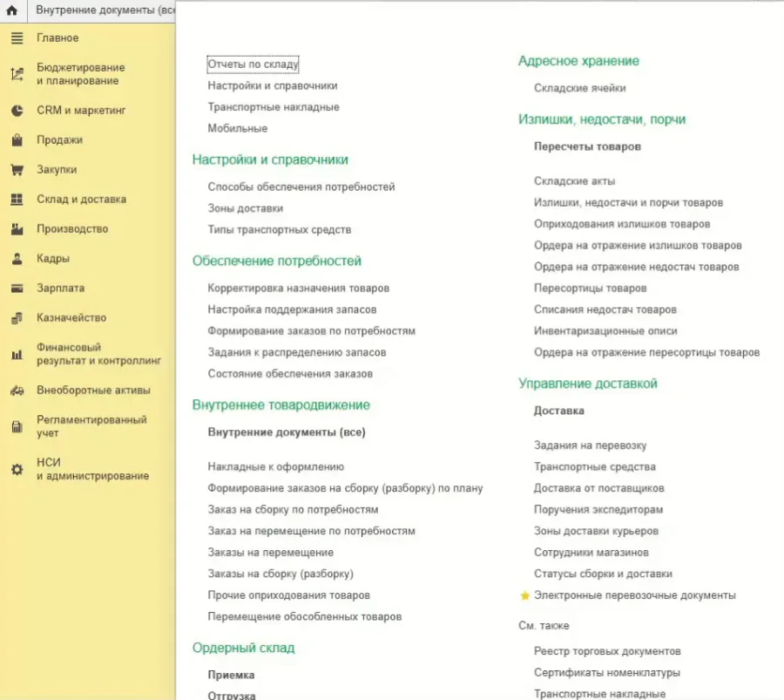Open Поручения экспедиторам link

tap(598, 509)
